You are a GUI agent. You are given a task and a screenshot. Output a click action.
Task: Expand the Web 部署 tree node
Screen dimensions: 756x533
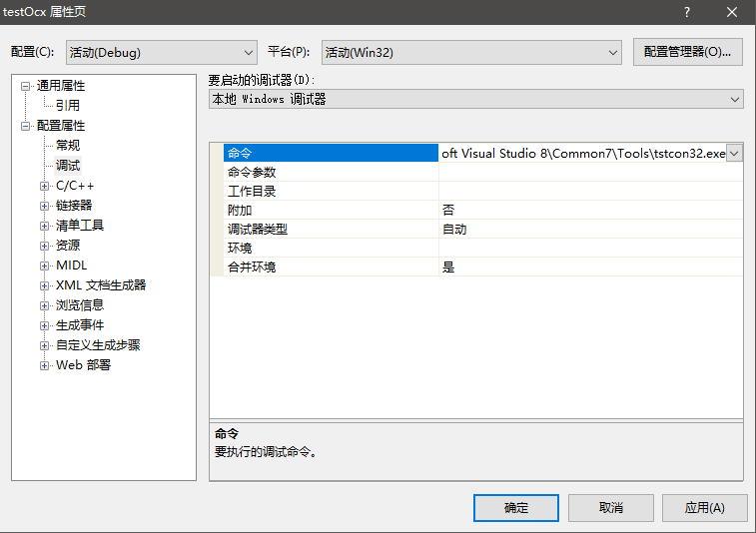(44, 365)
